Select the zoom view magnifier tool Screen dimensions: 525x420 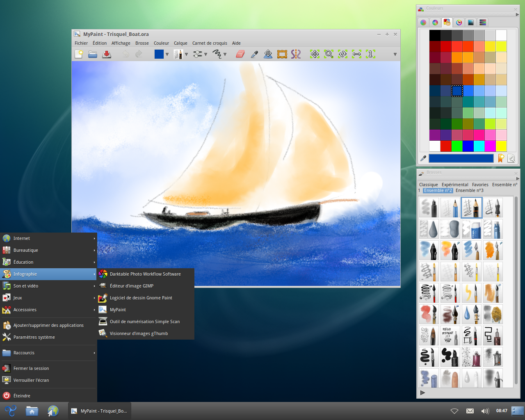click(329, 54)
